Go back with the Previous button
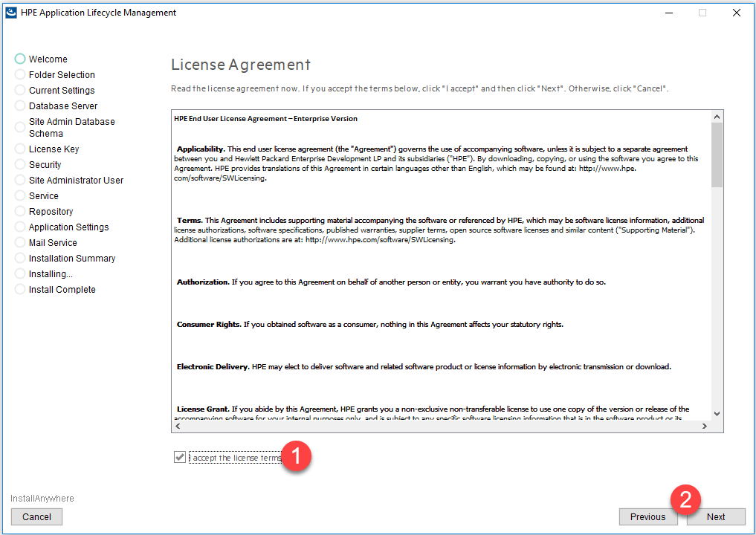Screen dimensions: 756x535 click(x=647, y=517)
